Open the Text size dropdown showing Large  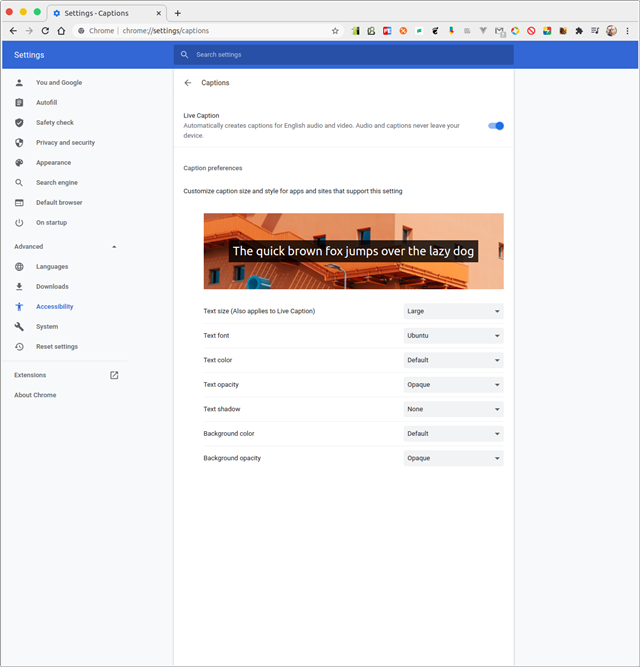[x=453, y=311]
